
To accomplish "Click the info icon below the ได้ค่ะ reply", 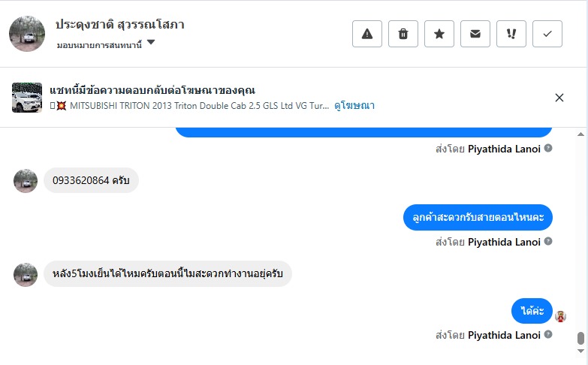I will (548, 334).
